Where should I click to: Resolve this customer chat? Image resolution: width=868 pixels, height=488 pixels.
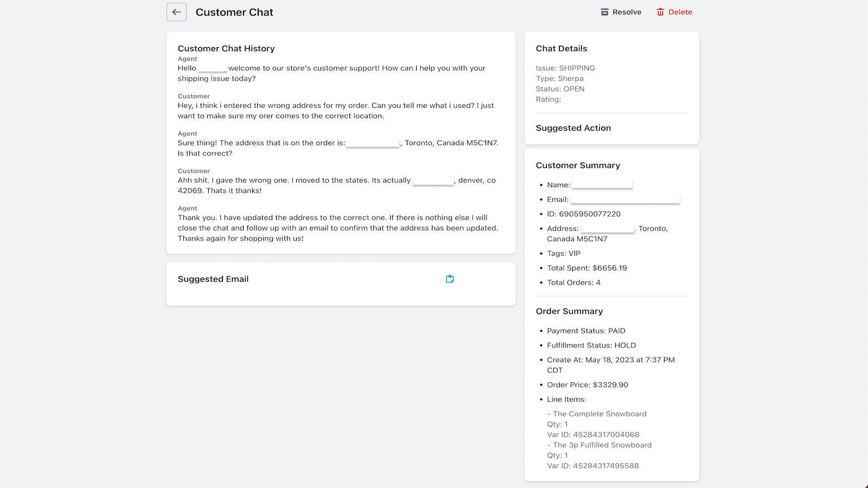(621, 12)
